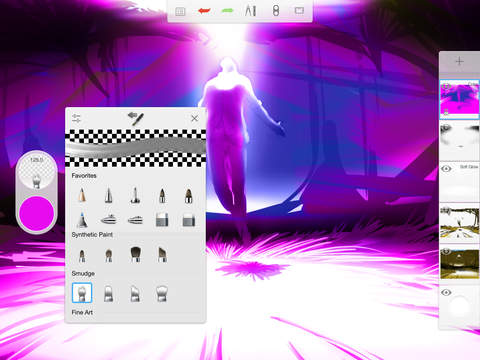Select the chisel marker, fifth in Favorites
This screenshot has height=360, width=480.
(x=188, y=195)
